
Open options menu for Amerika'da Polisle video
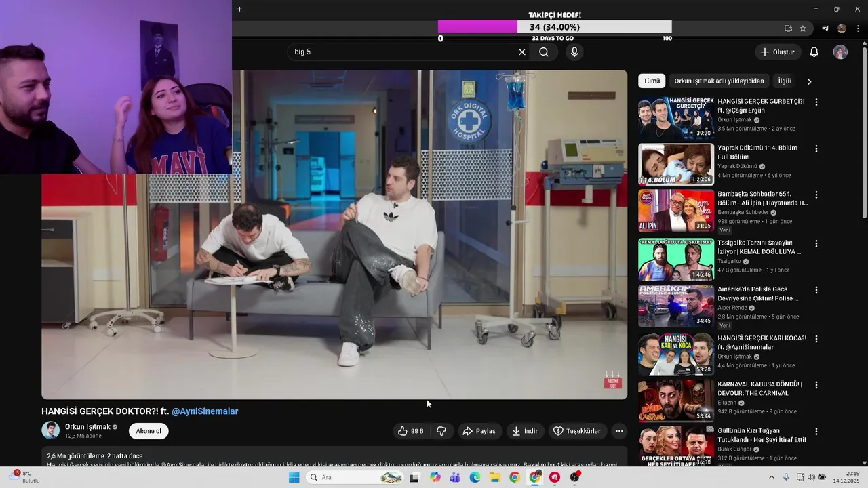[x=816, y=290]
